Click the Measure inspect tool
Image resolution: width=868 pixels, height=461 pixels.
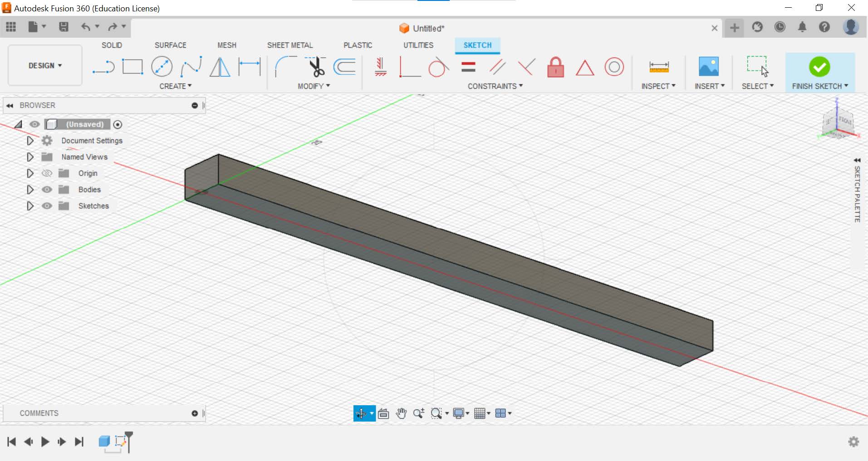click(x=659, y=67)
